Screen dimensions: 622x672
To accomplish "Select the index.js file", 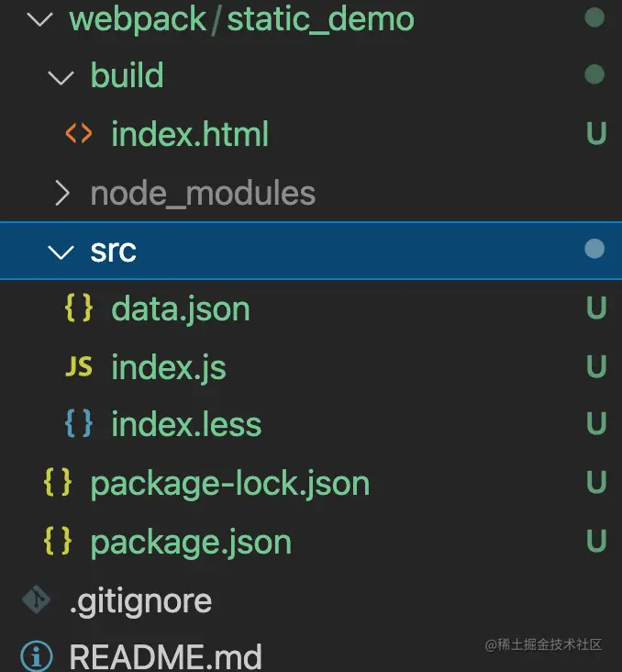I will (168, 367).
